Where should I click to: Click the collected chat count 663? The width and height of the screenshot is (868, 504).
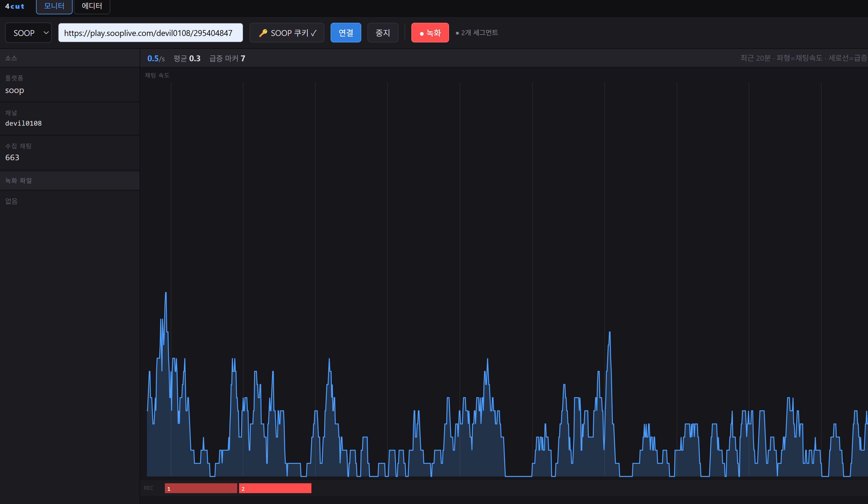tap(12, 158)
